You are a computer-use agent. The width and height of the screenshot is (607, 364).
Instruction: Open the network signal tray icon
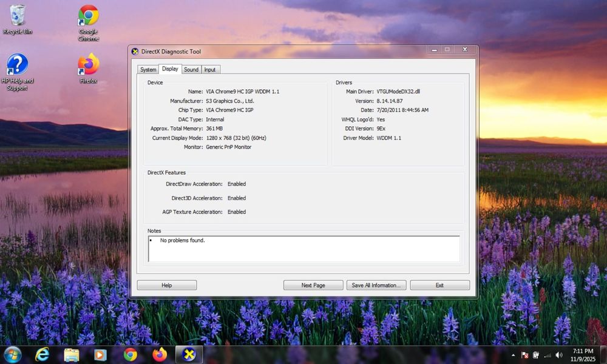(x=548, y=355)
